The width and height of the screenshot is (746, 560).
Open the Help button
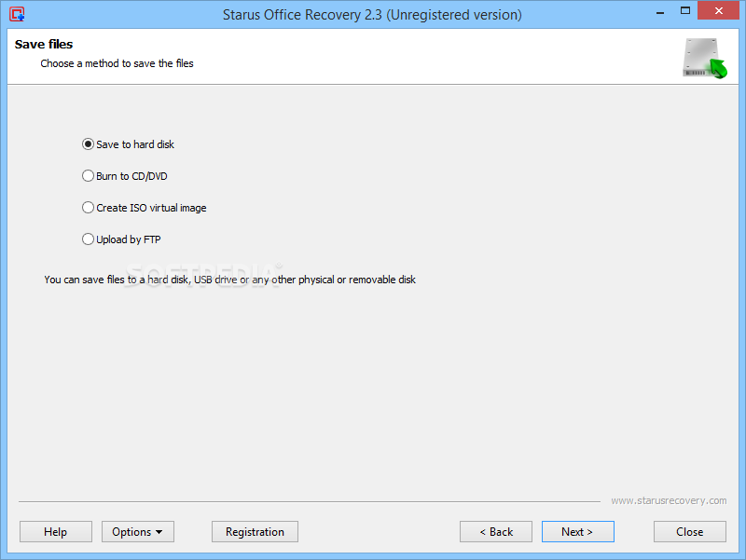(56, 531)
